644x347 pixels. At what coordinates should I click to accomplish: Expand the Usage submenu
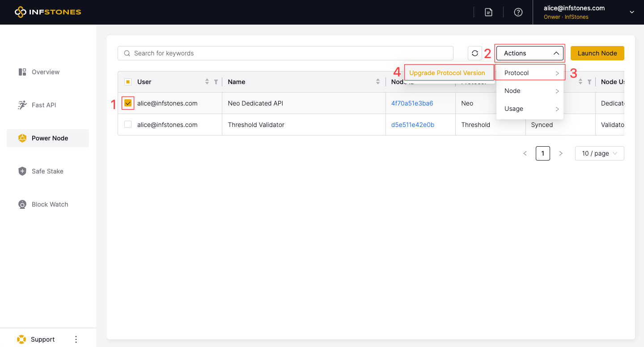(x=530, y=109)
